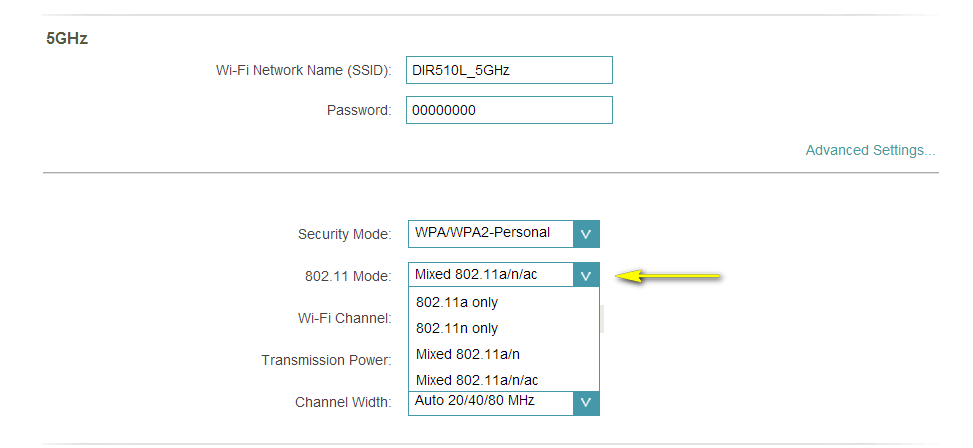Open the WPA/WPA2-Personal security mode combo box

490,234
